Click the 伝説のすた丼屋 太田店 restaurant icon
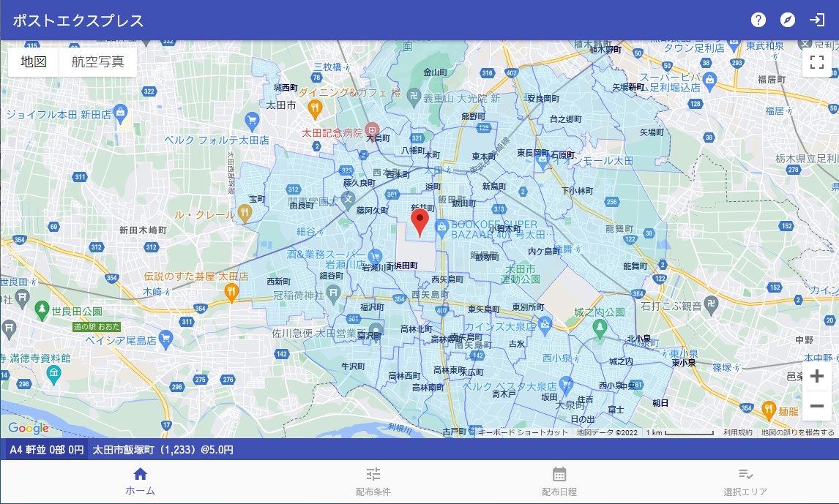This screenshot has height=504, width=839. click(x=231, y=293)
